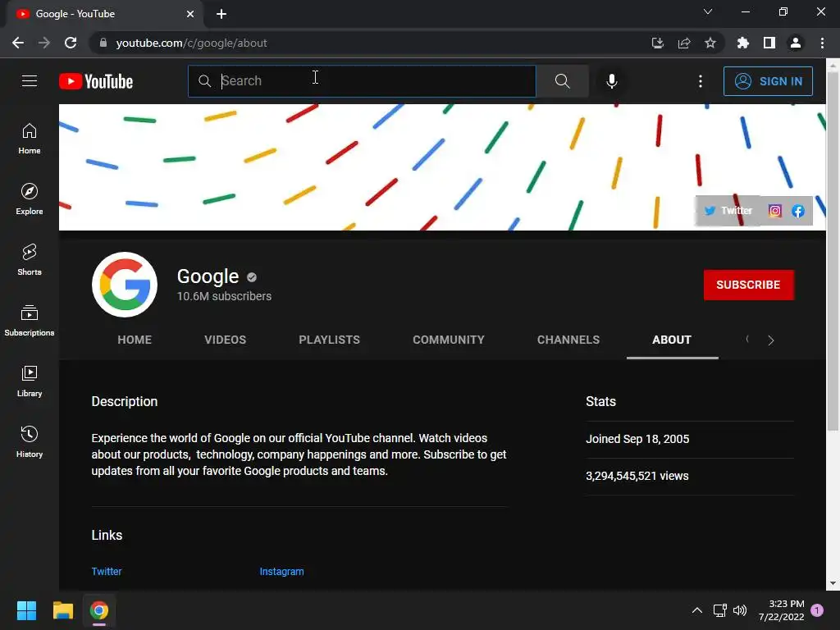Open Chrome extensions puzzle icon

click(x=742, y=43)
